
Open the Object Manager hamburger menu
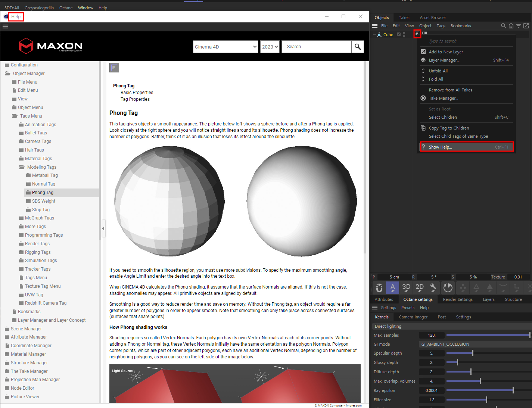(x=375, y=26)
